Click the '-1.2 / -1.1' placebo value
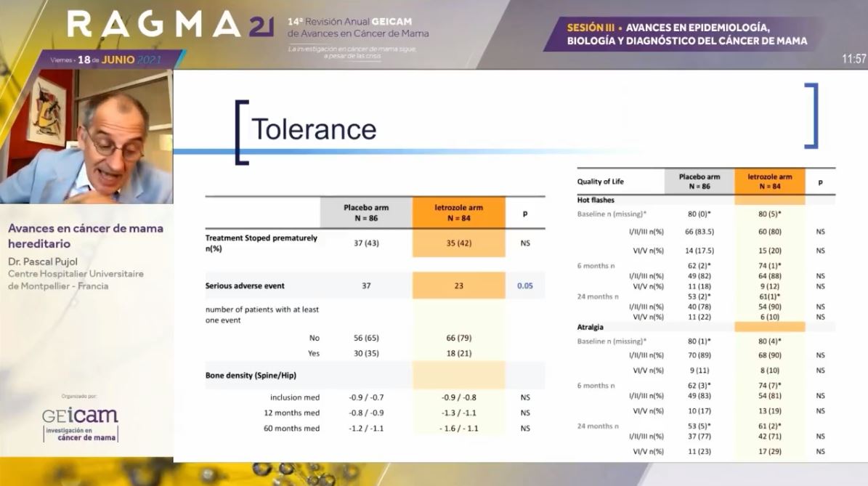The width and height of the screenshot is (868, 486). point(366,429)
